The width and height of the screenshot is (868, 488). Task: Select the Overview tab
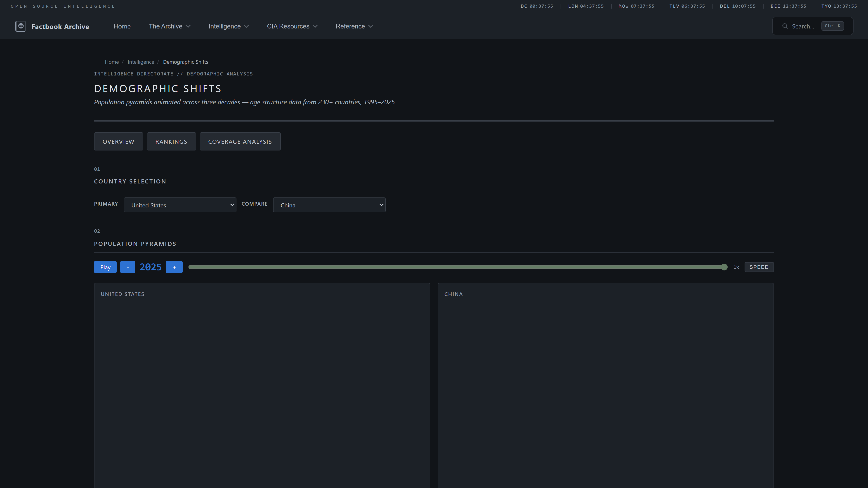coord(118,141)
